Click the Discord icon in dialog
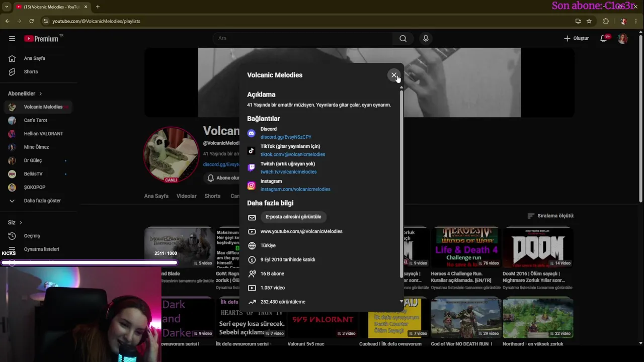The image size is (644, 362). (x=251, y=133)
